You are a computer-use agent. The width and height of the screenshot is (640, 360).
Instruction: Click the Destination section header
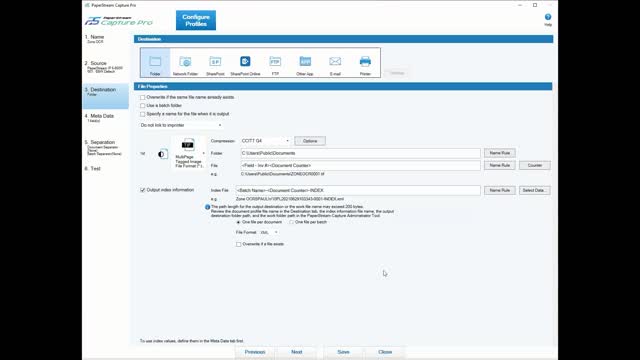pos(344,39)
